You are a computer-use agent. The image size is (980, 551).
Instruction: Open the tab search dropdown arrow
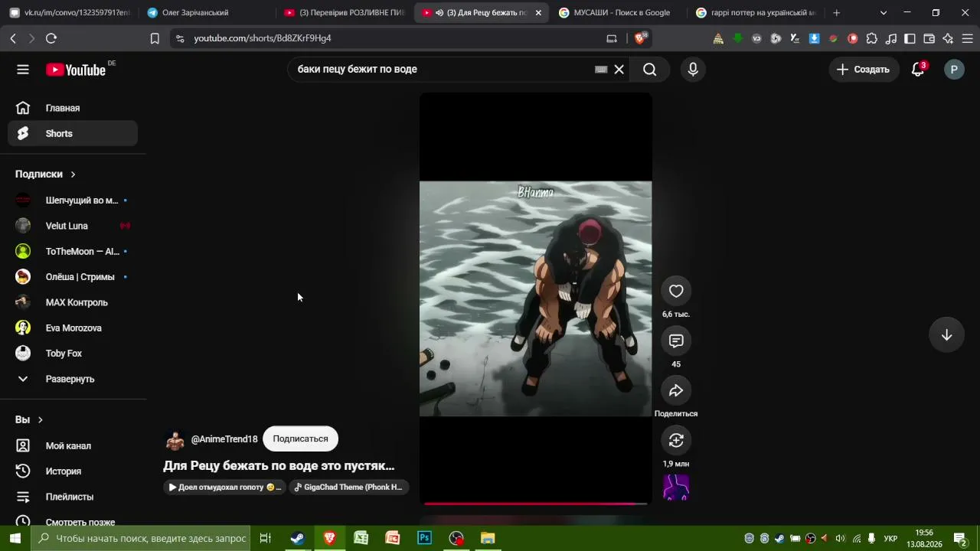(884, 13)
